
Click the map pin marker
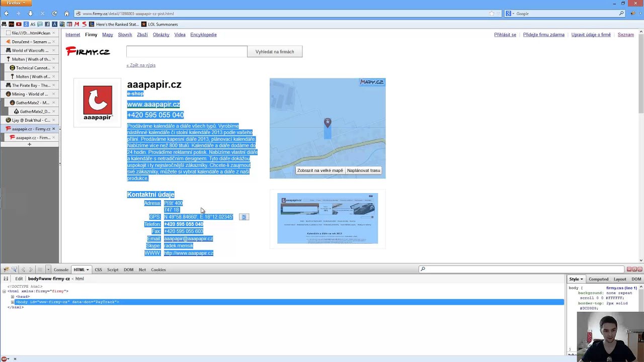(x=328, y=123)
